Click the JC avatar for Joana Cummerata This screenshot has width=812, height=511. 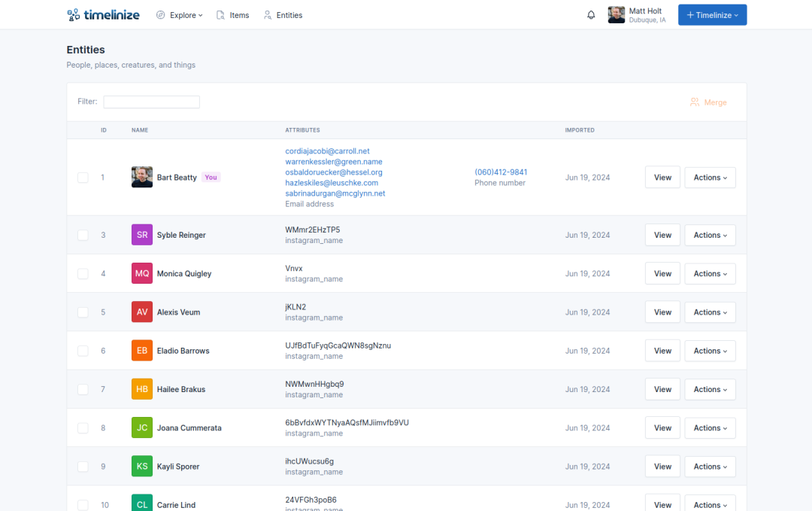(142, 427)
